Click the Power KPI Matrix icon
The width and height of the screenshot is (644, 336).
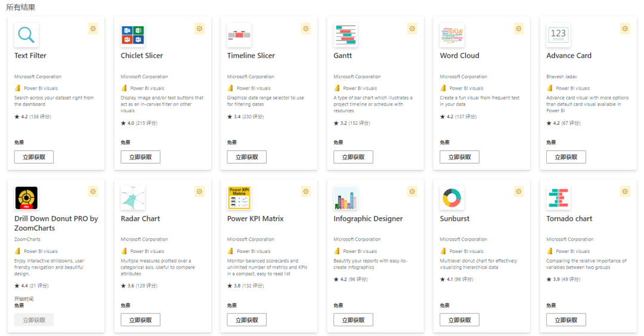(239, 198)
